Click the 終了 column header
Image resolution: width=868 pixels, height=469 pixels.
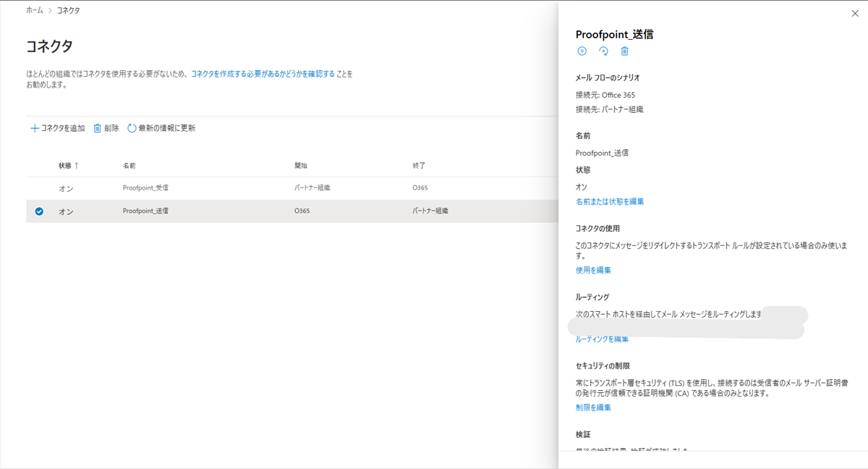pyautogui.click(x=419, y=166)
